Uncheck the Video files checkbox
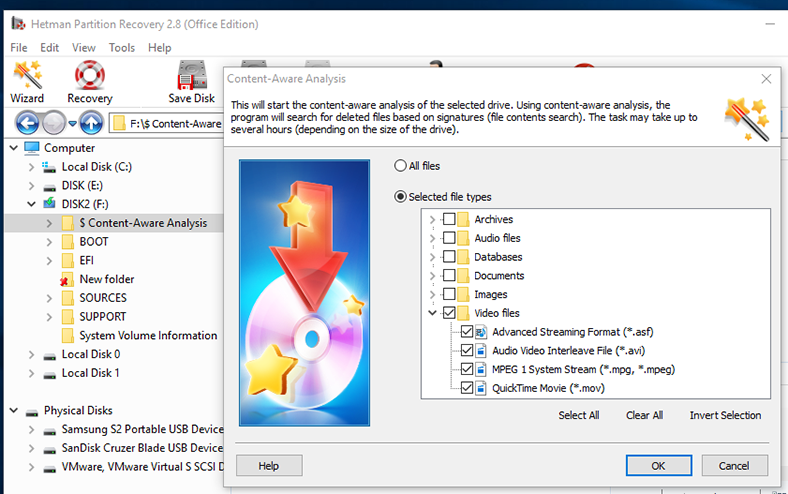 point(449,313)
